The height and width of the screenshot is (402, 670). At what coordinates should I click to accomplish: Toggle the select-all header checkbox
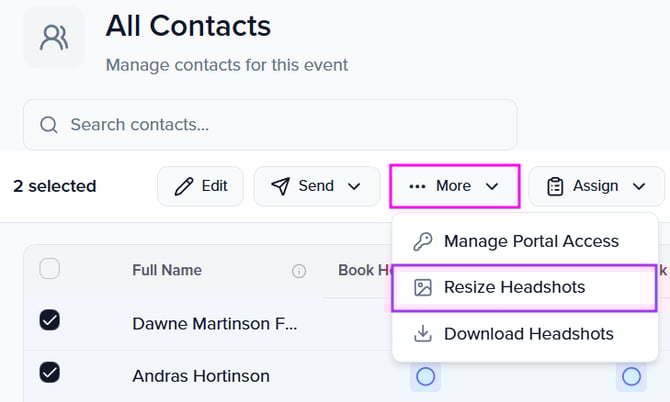pyautogui.click(x=49, y=269)
